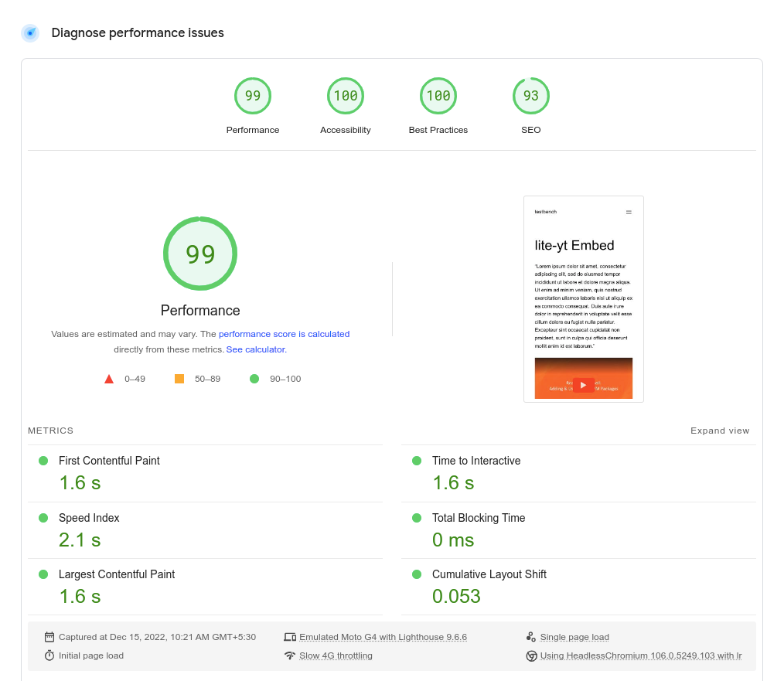Jump to Performance score gauge 99
The width and height of the screenshot is (784, 681).
253,97
